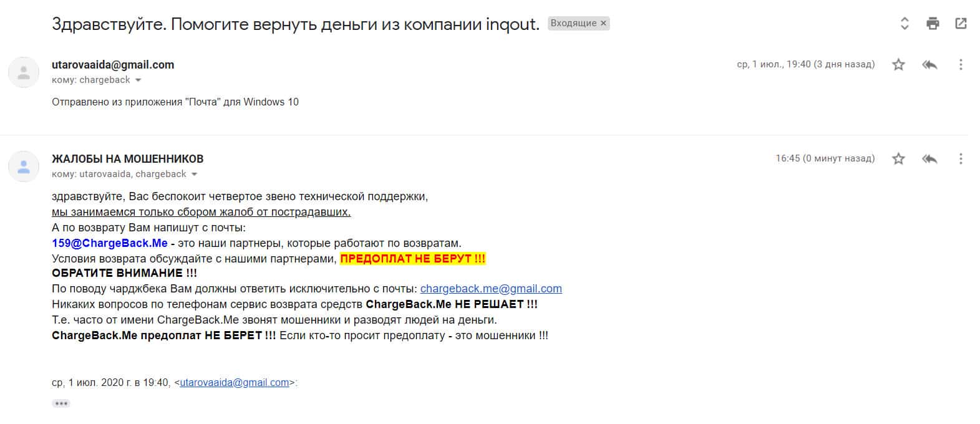Click the utarovaaida@gmail.com quoted link
Viewport: 980px width, 424px height.
point(235,382)
